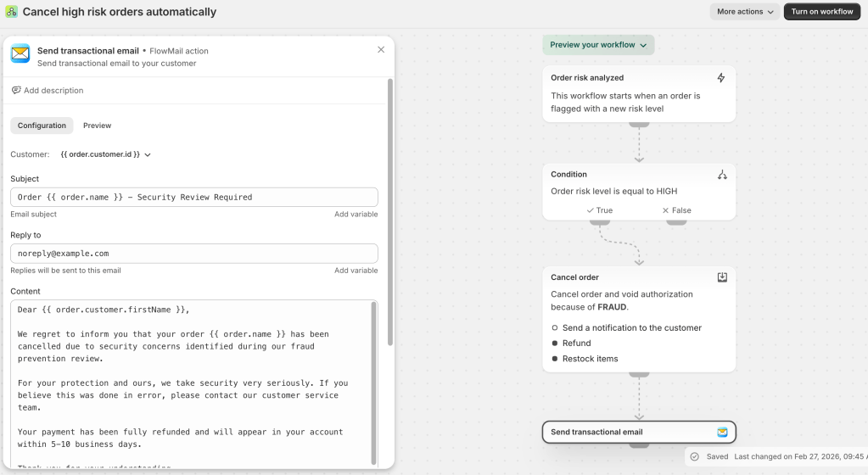Open the order.customer.id customer dropdown
Image resolution: width=868 pixels, height=475 pixels.
point(105,154)
